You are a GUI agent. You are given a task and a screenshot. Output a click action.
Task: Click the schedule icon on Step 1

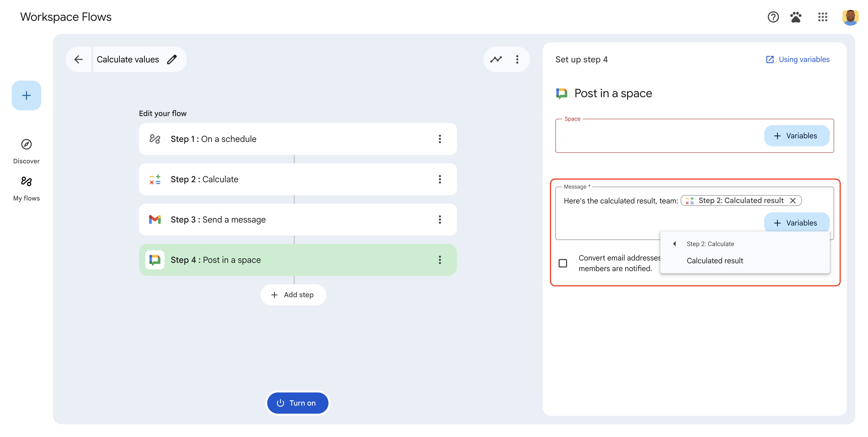[x=155, y=139]
